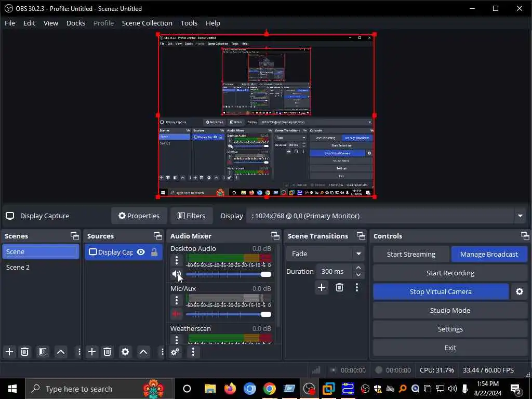
Task: Increase transition duration with up arrow
Action: pyautogui.click(x=358, y=268)
